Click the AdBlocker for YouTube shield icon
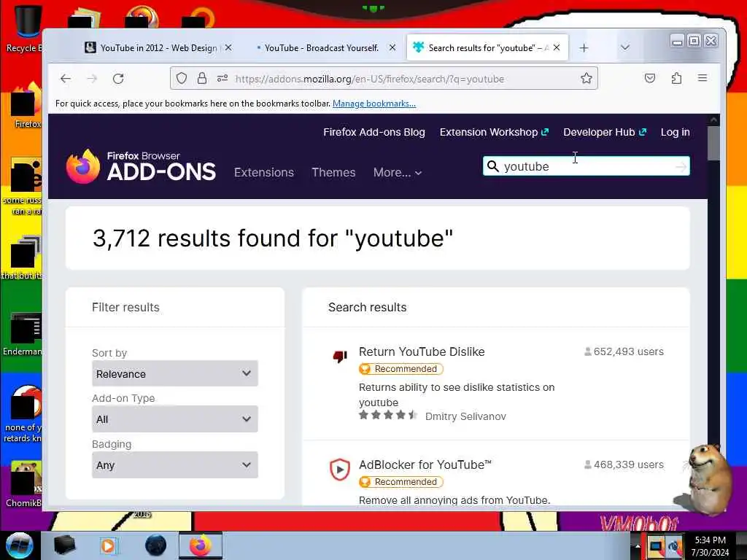The width and height of the screenshot is (747, 560). click(340, 470)
